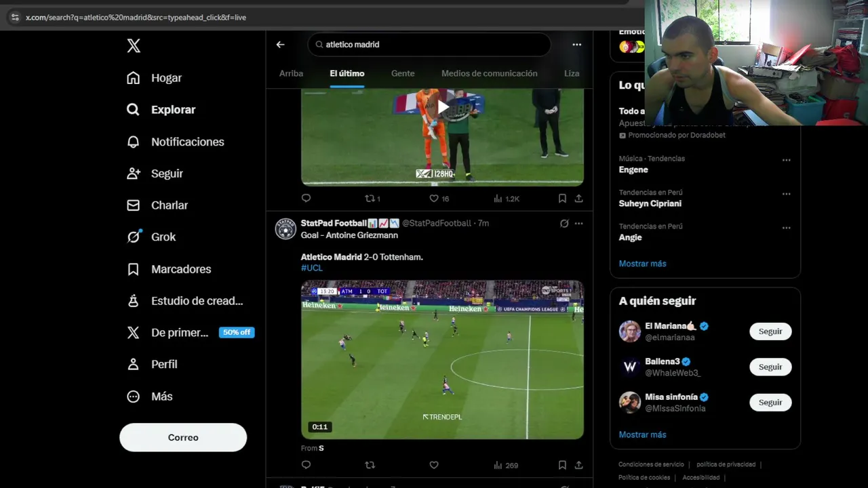Screen dimensions: 868x488
Task: Reply to the StatPad Football post
Action: [x=306, y=465]
